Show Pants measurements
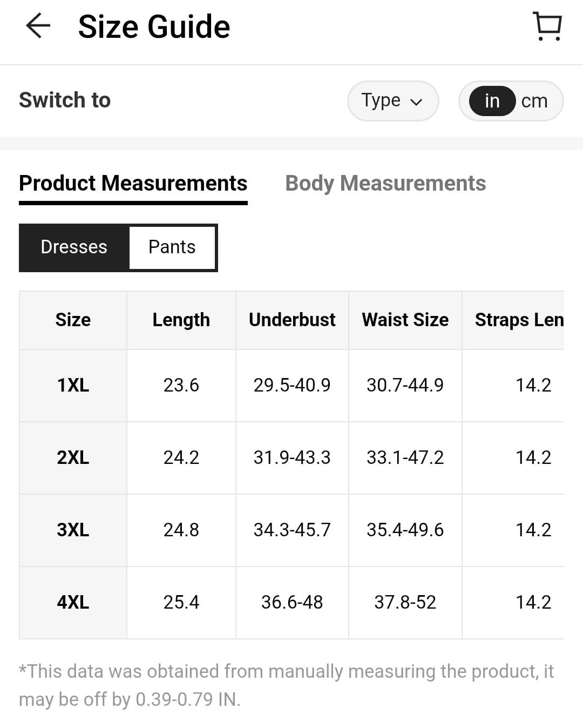The width and height of the screenshot is (583, 728). click(172, 247)
